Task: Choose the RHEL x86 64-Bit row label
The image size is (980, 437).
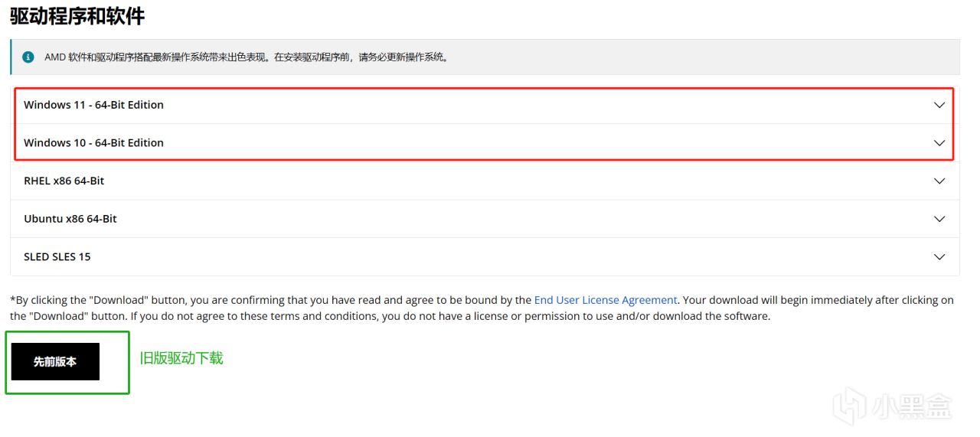Action: tap(64, 181)
